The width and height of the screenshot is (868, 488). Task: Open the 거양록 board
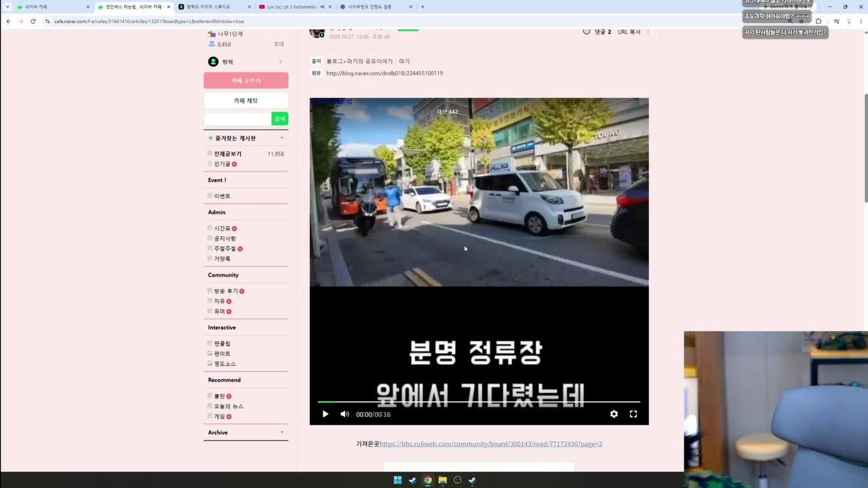click(x=222, y=259)
